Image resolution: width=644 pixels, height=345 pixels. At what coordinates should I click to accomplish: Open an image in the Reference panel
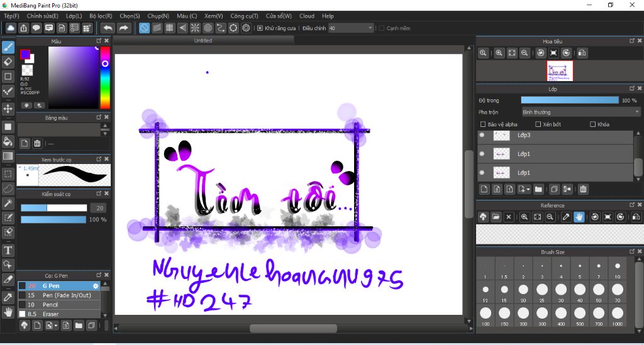496,217
